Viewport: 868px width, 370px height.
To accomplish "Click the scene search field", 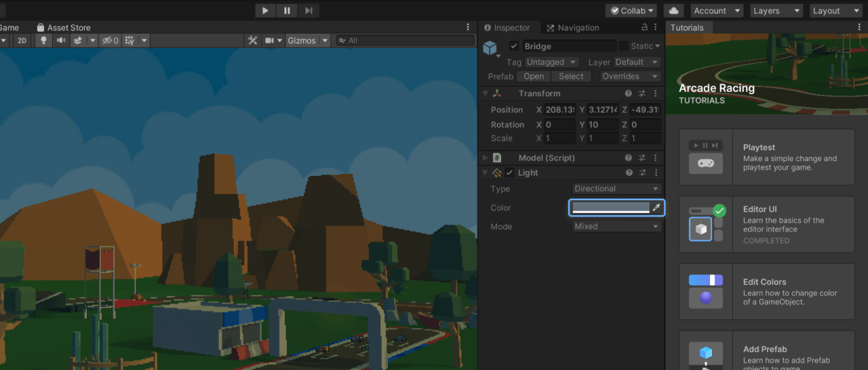I will [406, 41].
